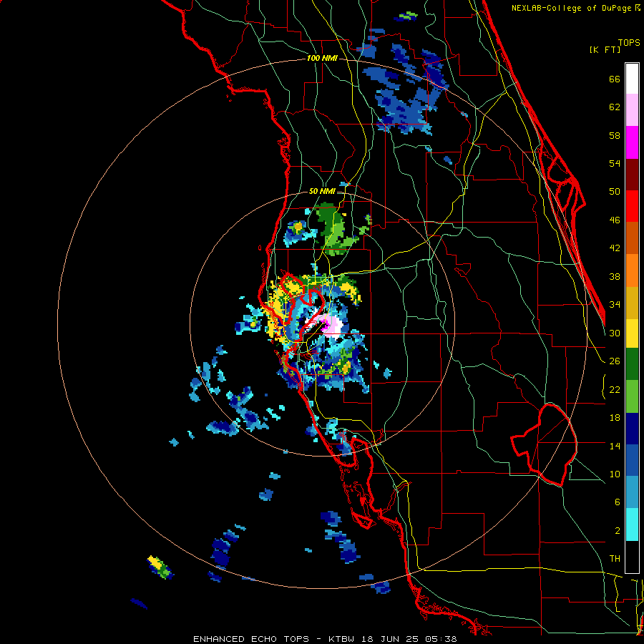Select the light green legend swatch

(632, 396)
